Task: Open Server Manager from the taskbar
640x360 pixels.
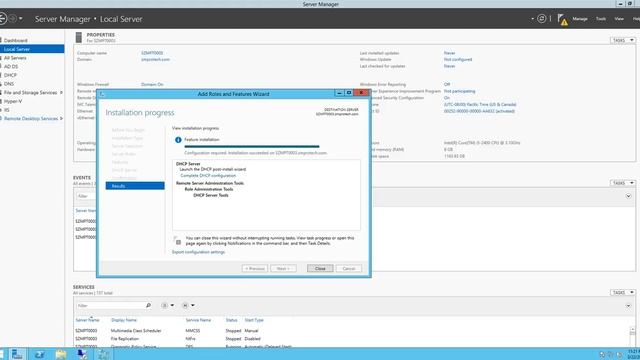Action: 17,354
